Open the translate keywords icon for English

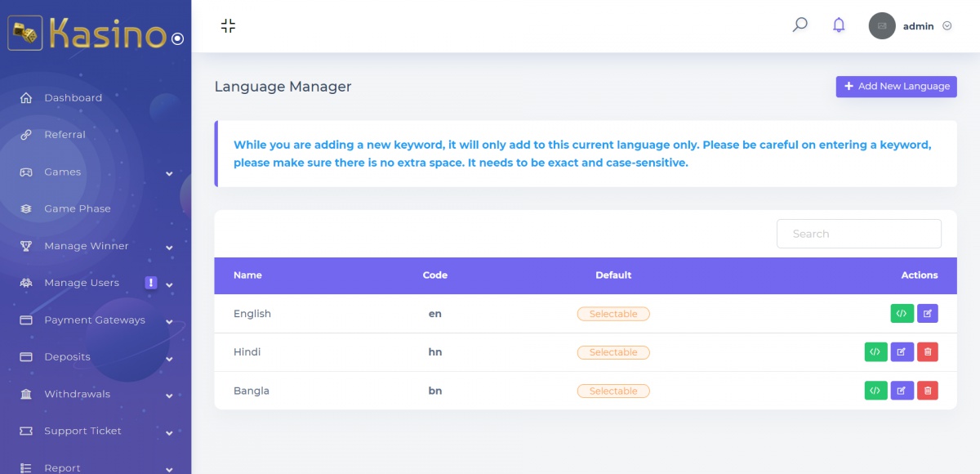[902, 313]
